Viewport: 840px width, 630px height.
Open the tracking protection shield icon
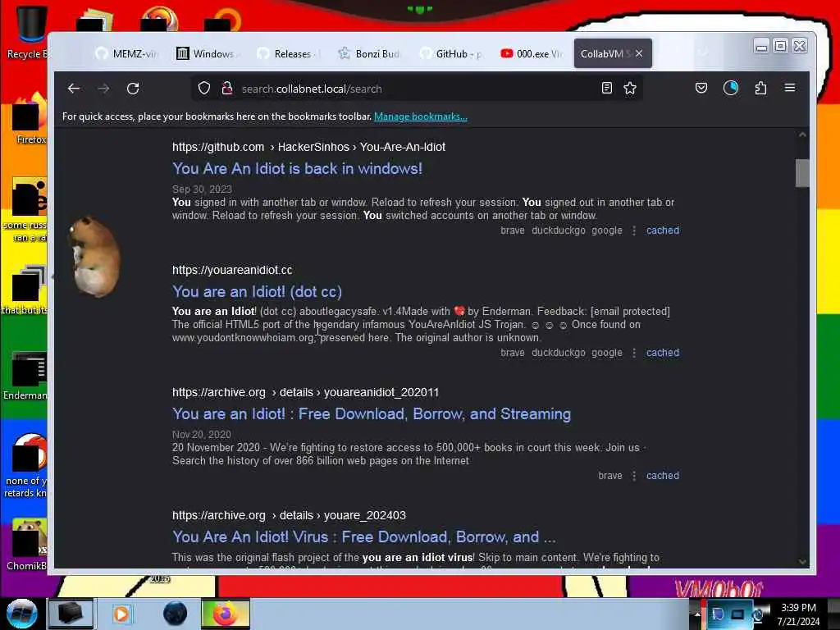click(x=204, y=88)
